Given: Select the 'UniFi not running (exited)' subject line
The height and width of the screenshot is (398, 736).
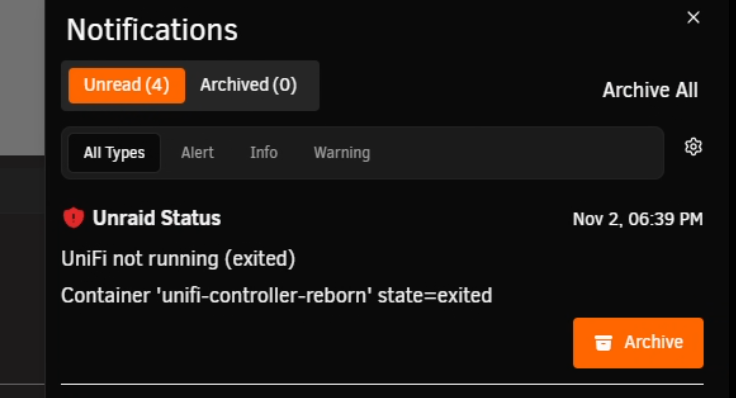Looking at the screenshot, I should (178, 259).
